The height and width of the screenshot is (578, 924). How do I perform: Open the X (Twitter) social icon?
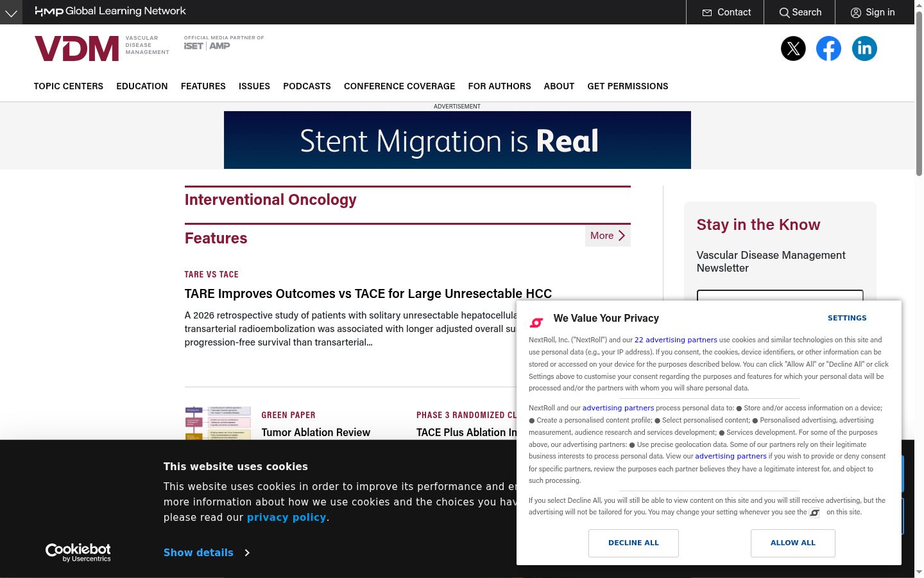[793, 49]
